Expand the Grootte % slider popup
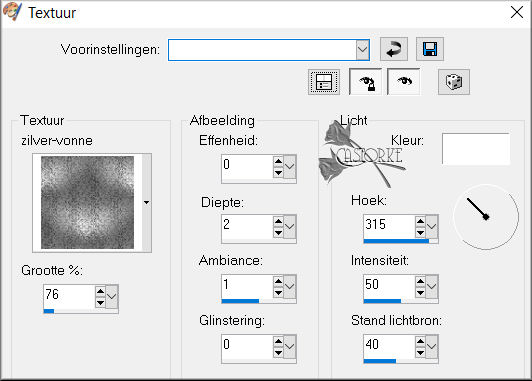 tap(112, 297)
